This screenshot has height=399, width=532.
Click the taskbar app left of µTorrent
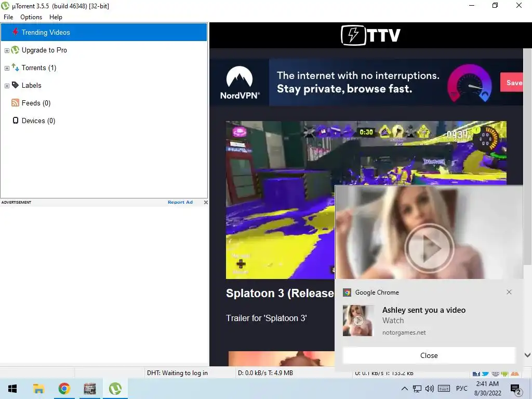tap(90, 389)
